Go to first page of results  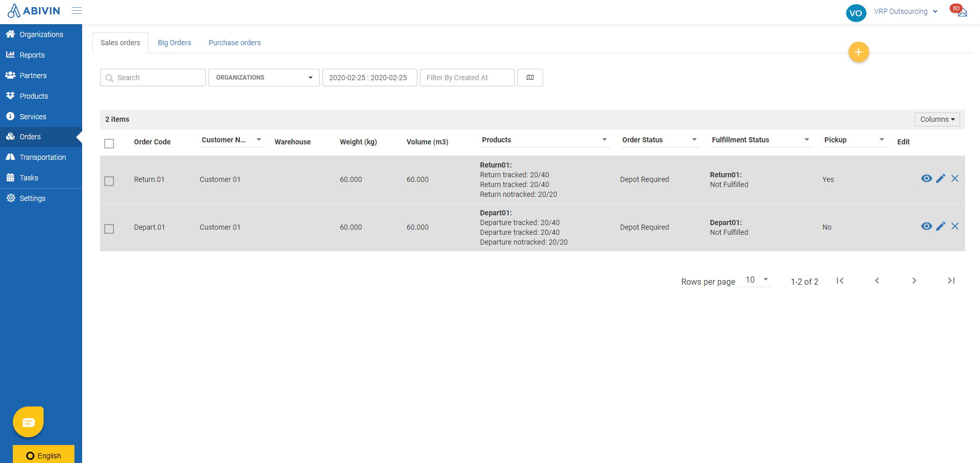coord(840,281)
